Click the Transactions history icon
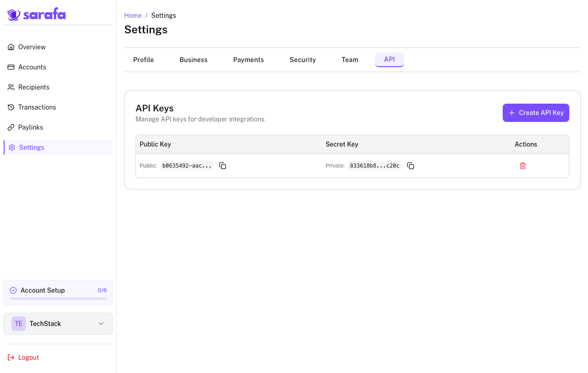 click(x=11, y=107)
